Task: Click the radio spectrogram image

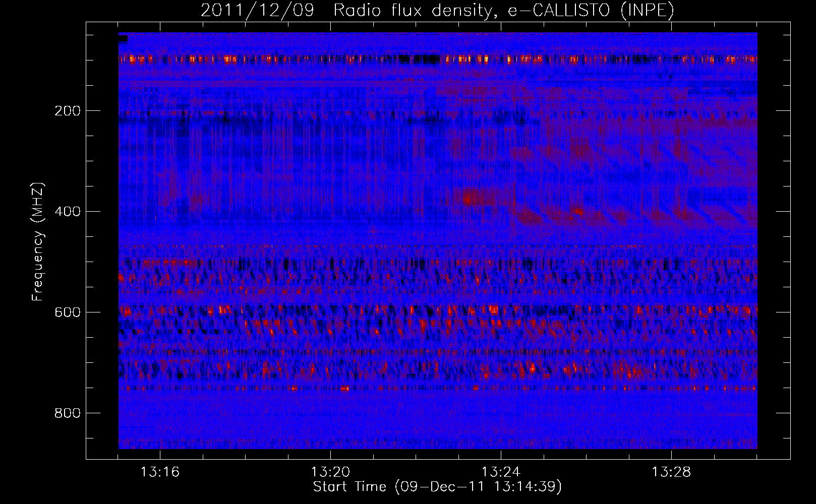Action: (438, 240)
